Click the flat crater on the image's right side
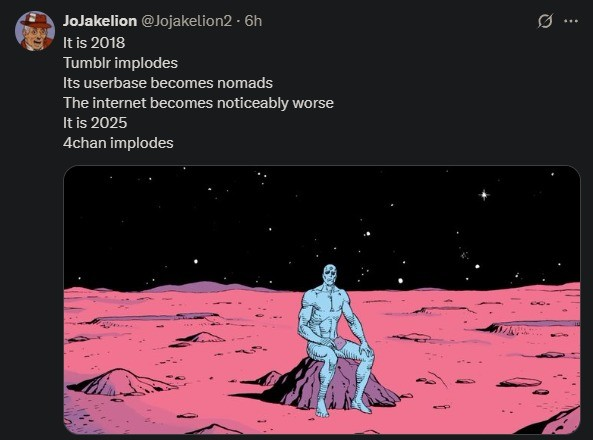The width and height of the screenshot is (593, 440). tap(528, 328)
